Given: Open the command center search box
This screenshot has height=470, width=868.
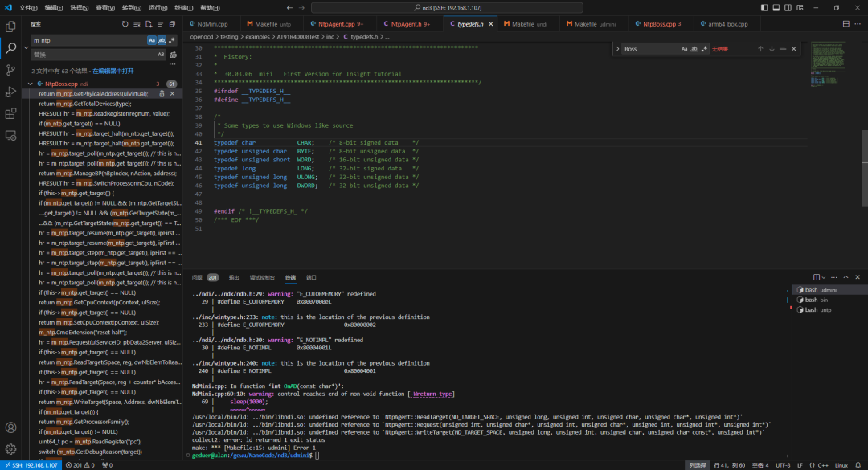Looking at the screenshot, I should click(447, 8).
